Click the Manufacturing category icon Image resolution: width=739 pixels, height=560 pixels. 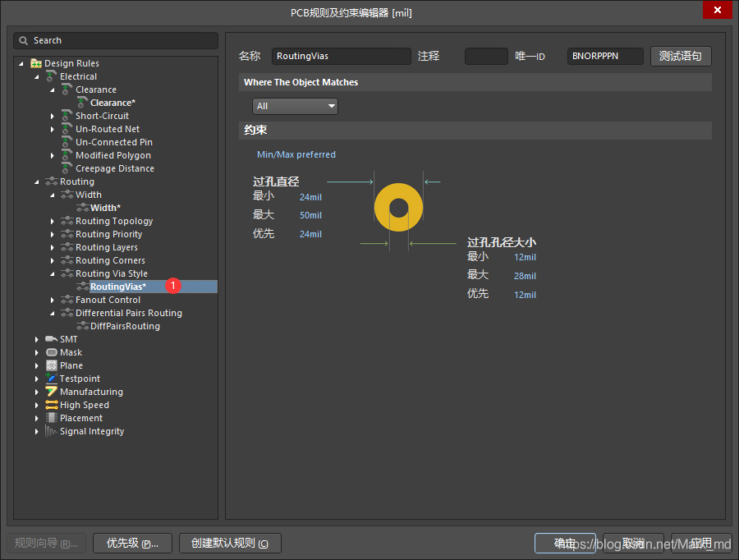click(x=52, y=392)
